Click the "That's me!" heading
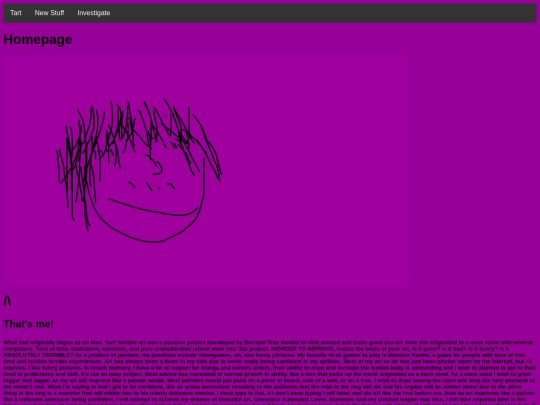540x405 pixels. 29,324
